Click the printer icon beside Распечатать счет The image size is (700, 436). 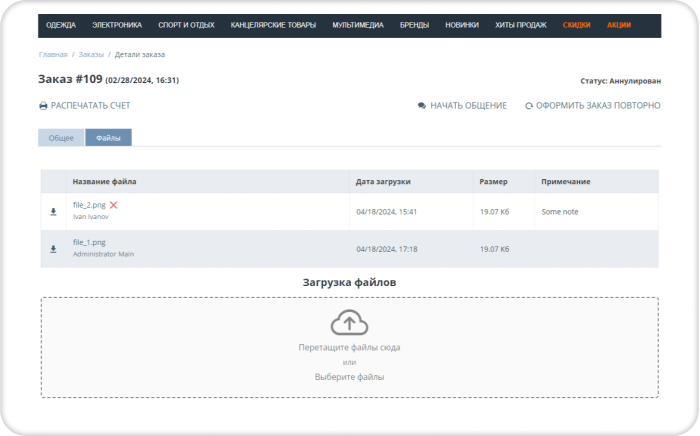click(43, 106)
